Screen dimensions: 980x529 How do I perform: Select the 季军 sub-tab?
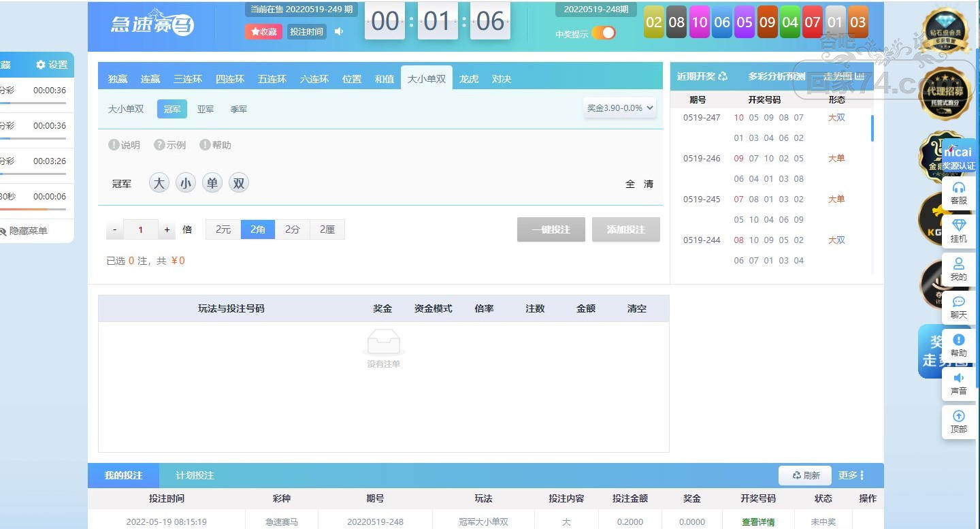(x=239, y=109)
